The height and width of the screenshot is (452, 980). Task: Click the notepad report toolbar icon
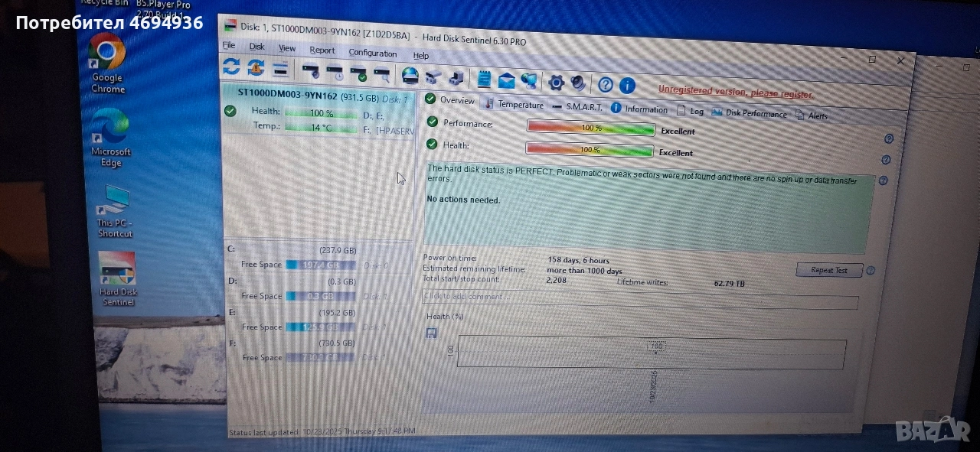pos(484,79)
